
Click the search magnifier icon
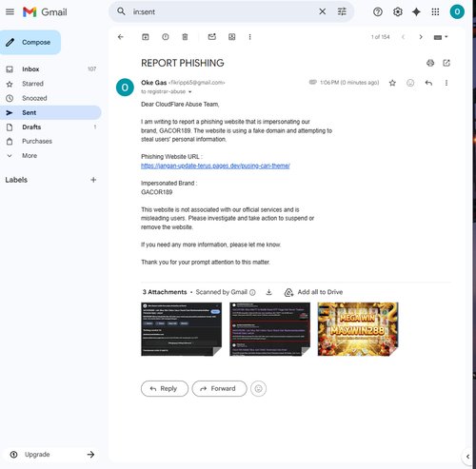(121, 11)
